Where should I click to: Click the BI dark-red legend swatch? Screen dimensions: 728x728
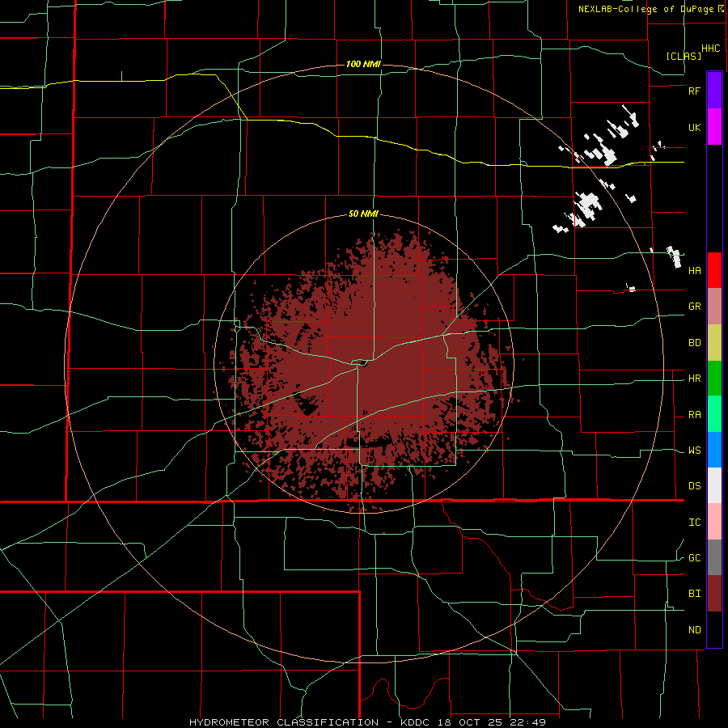(x=714, y=594)
